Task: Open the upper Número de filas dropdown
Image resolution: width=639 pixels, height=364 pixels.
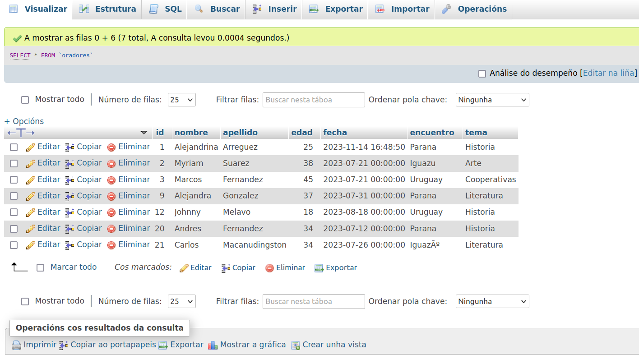Action: 182,100
